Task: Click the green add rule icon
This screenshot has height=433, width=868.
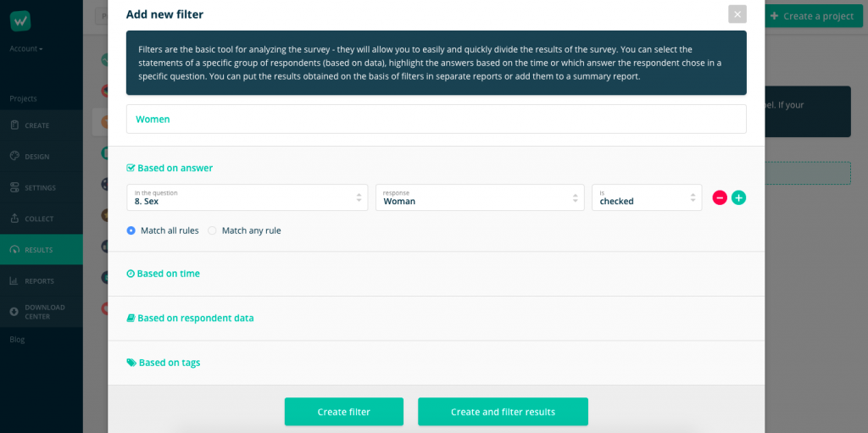Action: 738,197
